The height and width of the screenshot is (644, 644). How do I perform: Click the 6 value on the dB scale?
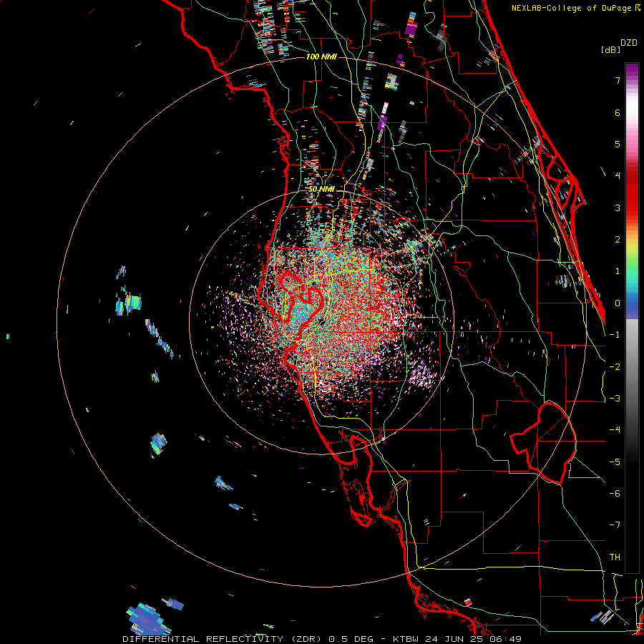(618, 112)
